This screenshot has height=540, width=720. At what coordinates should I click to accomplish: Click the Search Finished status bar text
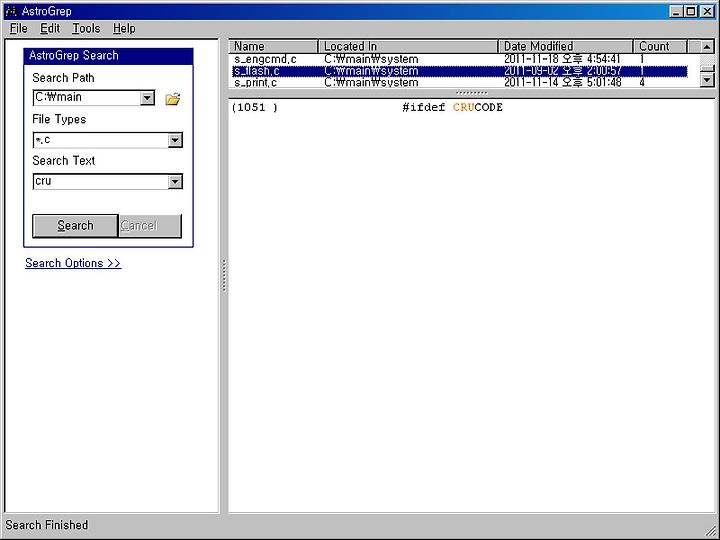47,525
